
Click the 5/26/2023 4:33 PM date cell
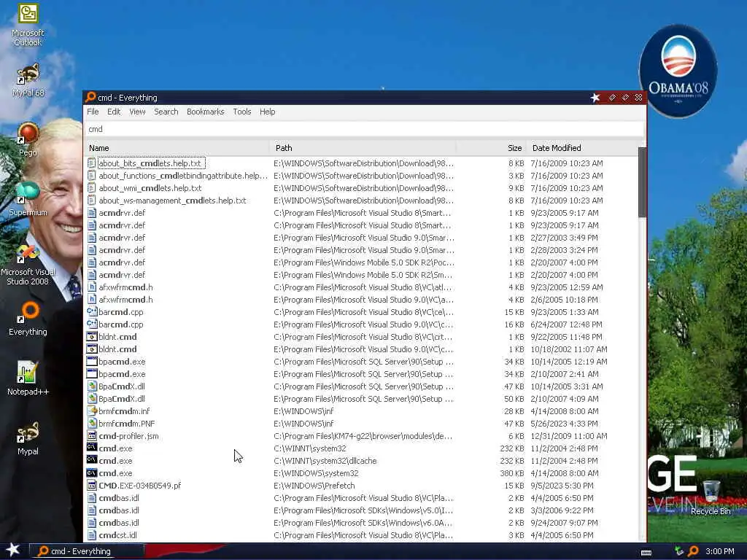click(564, 424)
